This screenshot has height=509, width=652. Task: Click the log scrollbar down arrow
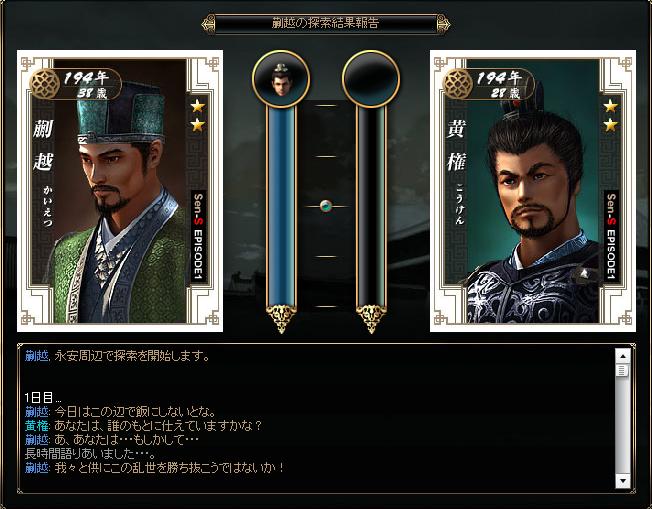622,481
